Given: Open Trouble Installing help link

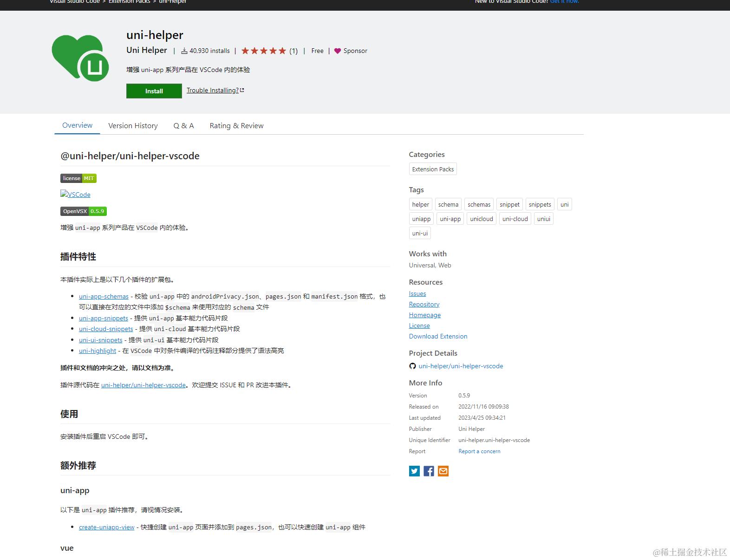Looking at the screenshot, I should [x=215, y=90].
